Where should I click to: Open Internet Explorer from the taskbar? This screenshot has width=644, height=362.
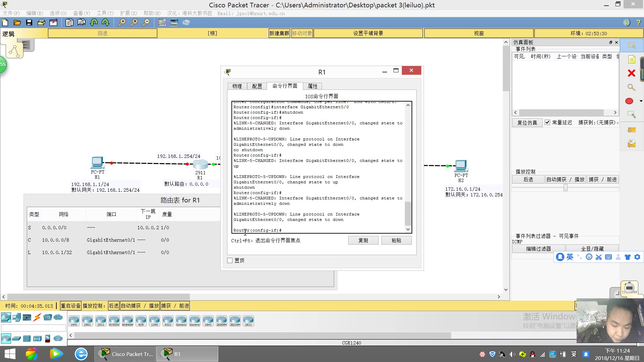coord(81,354)
